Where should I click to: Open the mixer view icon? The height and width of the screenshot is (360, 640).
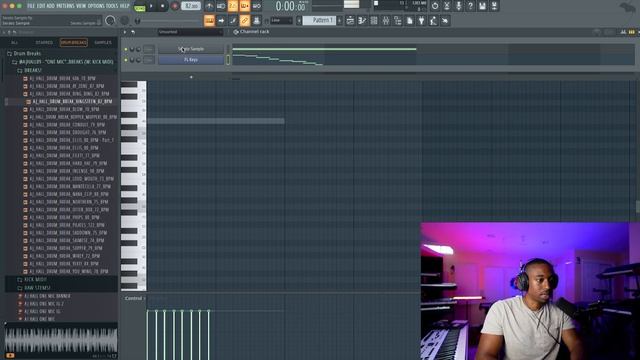pyautogui.click(x=386, y=20)
